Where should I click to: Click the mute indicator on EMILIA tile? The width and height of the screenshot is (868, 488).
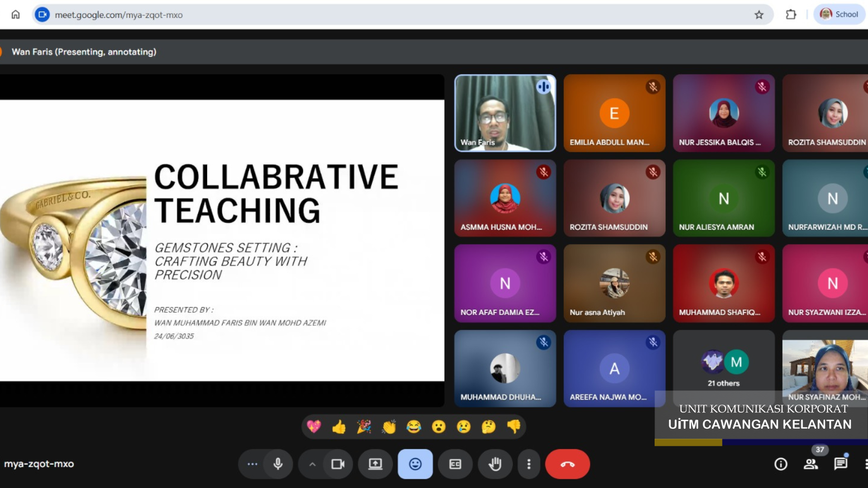[653, 87]
